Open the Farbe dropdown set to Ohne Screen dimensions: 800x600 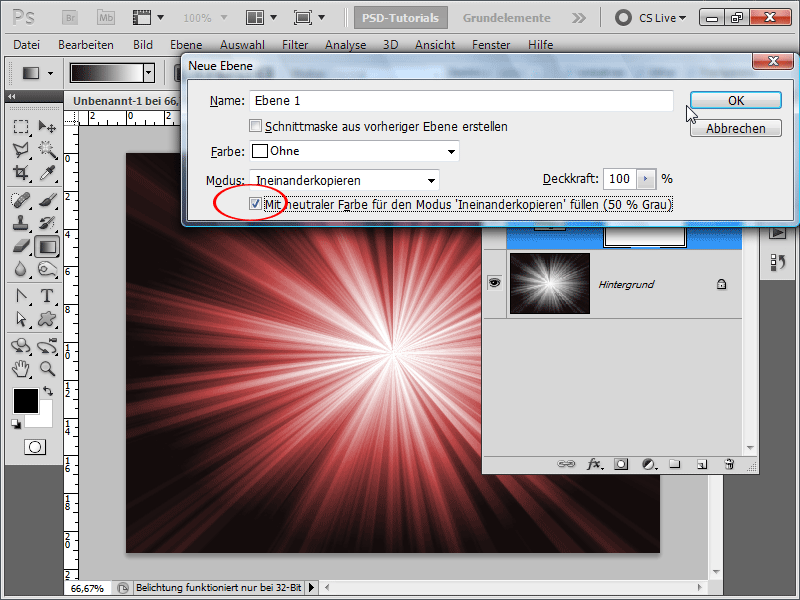[x=354, y=151]
